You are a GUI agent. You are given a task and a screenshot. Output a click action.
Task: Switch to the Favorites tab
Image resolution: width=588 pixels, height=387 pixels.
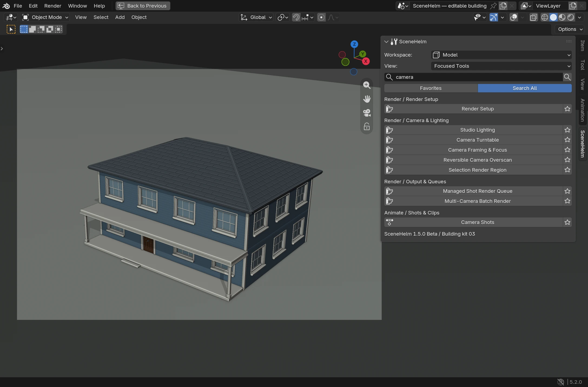[x=431, y=88]
